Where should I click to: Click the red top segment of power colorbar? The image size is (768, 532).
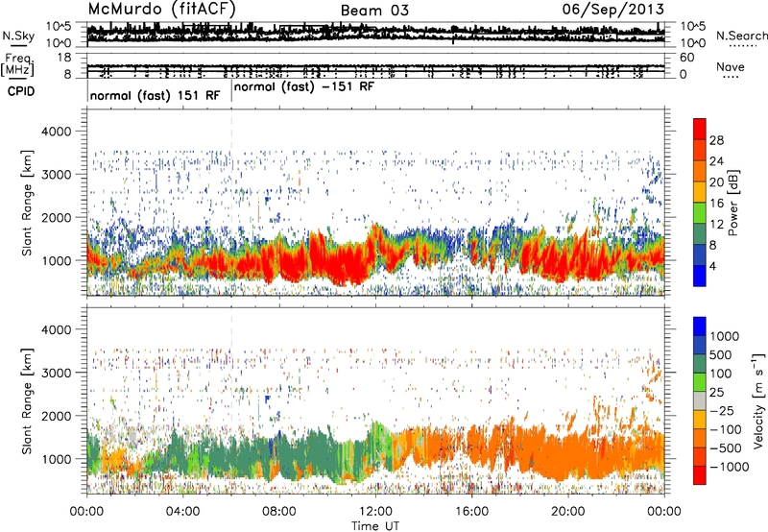[x=700, y=129]
